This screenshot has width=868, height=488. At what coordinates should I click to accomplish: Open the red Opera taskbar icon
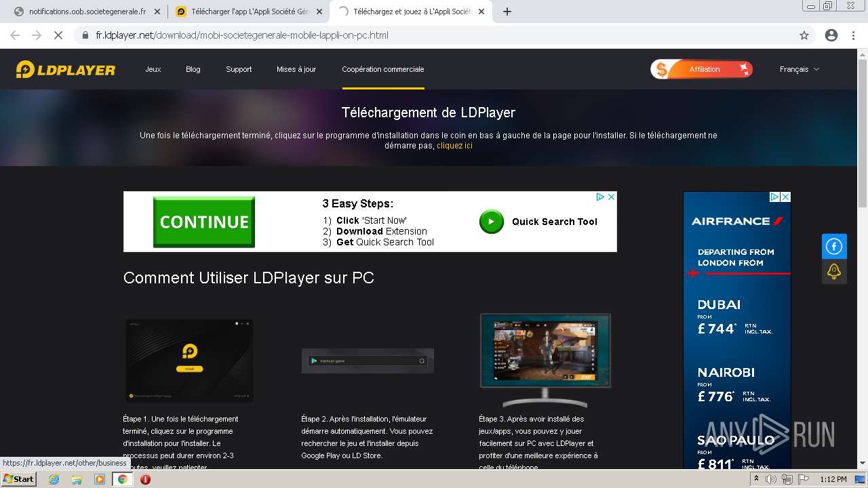[145, 479]
